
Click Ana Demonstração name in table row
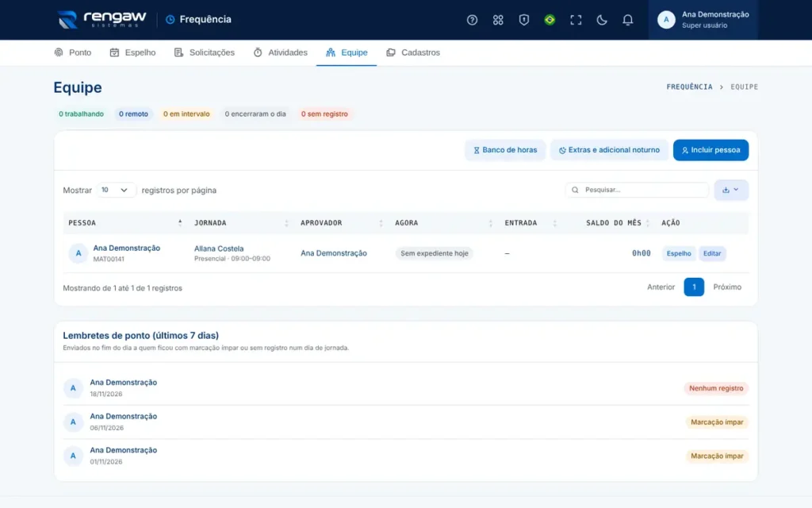[x=126, y=248]
